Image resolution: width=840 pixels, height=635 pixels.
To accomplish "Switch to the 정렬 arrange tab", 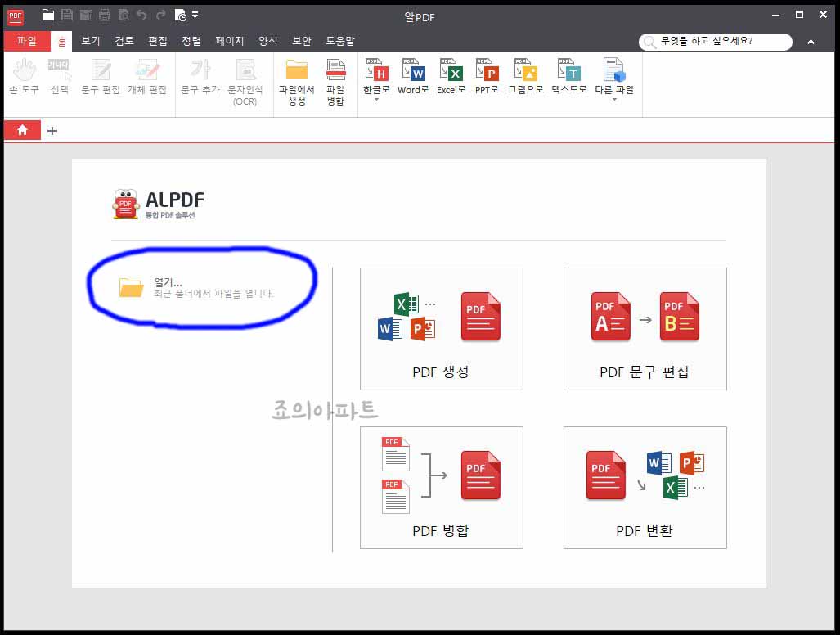I will (x=191, y=41).
